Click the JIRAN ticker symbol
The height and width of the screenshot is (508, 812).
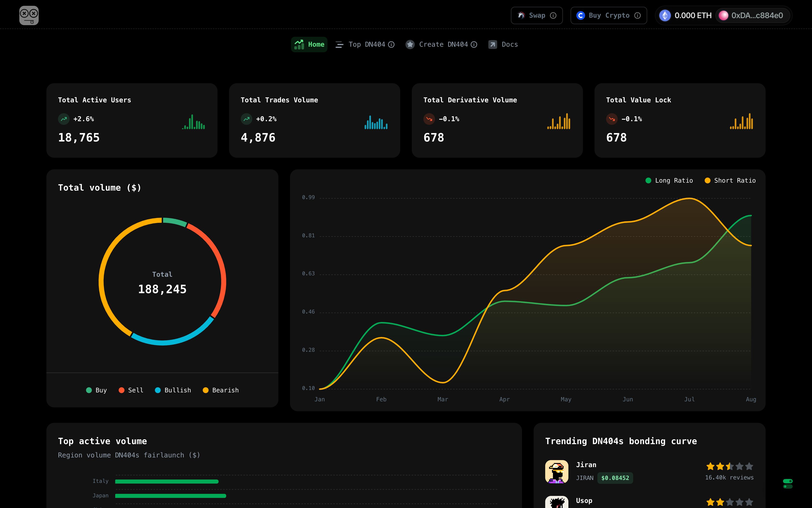coord(585,478)
